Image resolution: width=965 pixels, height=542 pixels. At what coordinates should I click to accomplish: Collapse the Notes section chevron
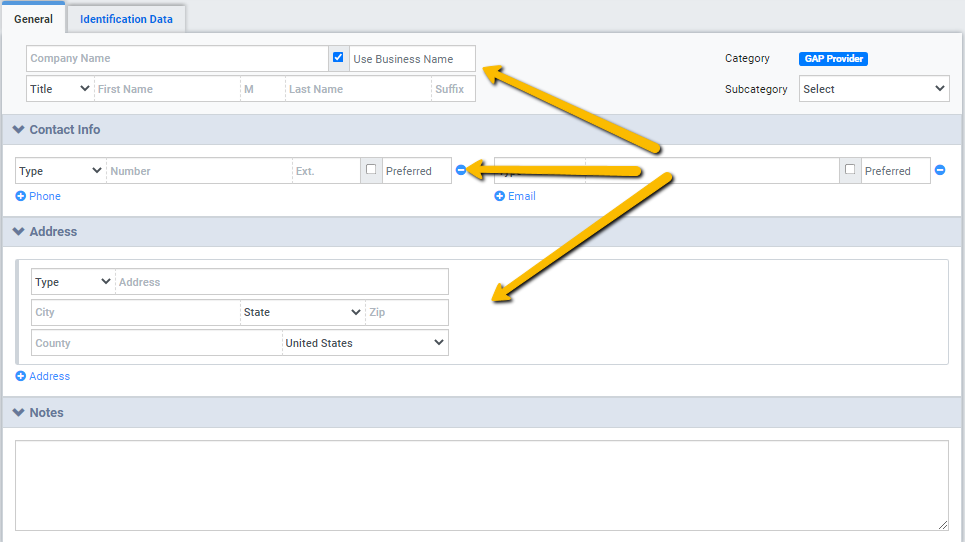18,413
